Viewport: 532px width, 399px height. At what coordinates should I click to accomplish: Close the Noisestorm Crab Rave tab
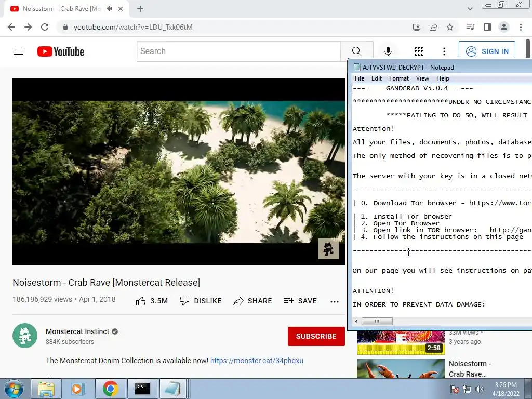[121, 9]
